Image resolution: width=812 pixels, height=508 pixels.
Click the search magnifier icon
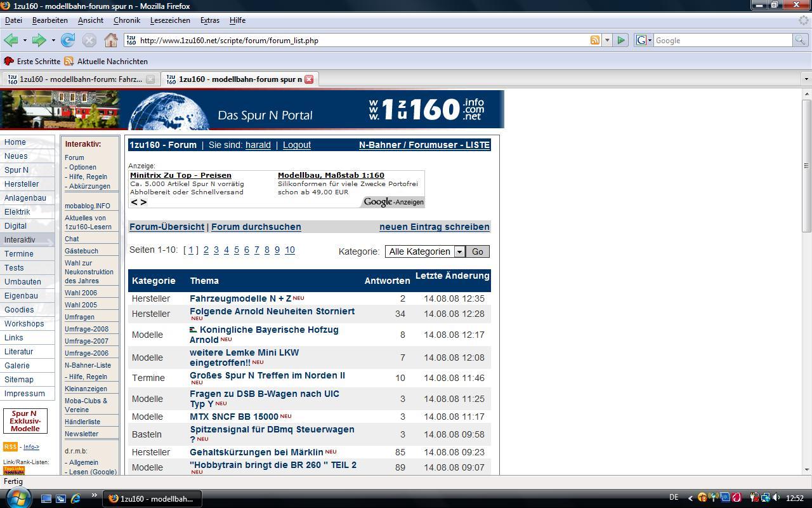pos(801,40)
